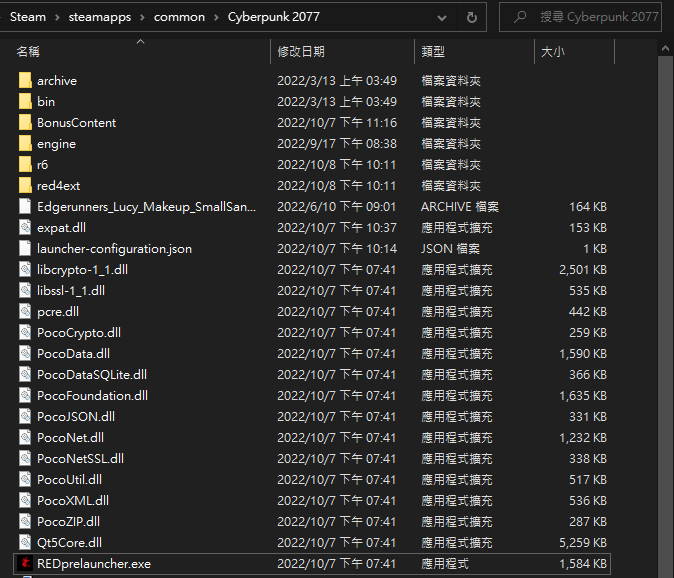Select the PocoNet.dll file icon
674x578 pixels.
point(25,437)
